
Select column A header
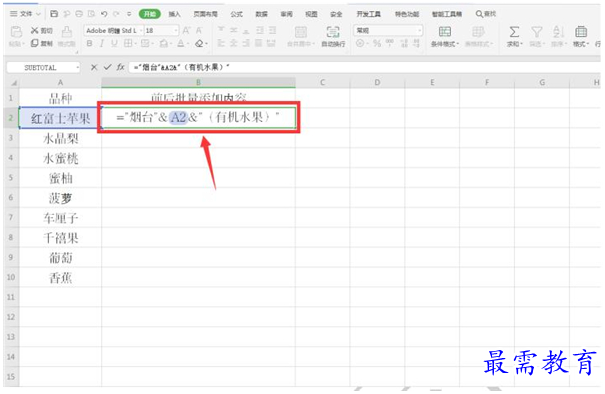pos(61,82)
